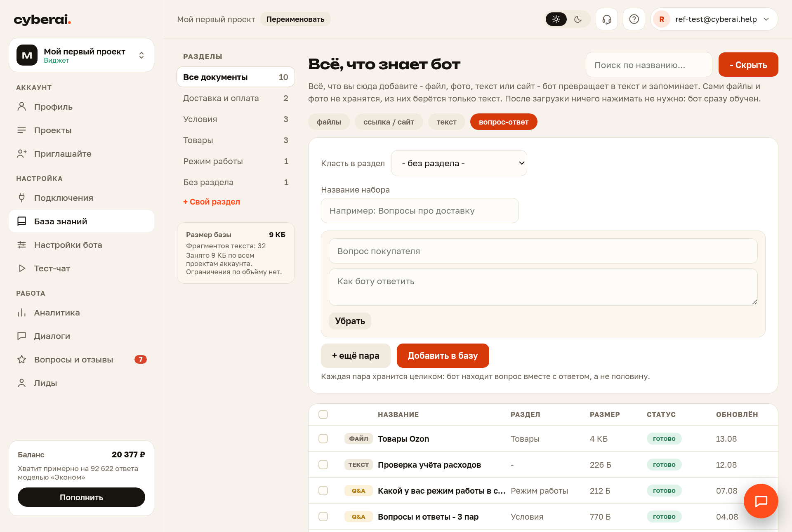Click the Аналитика bar chart icon
The image size is (792, 532).
(22, 313)
